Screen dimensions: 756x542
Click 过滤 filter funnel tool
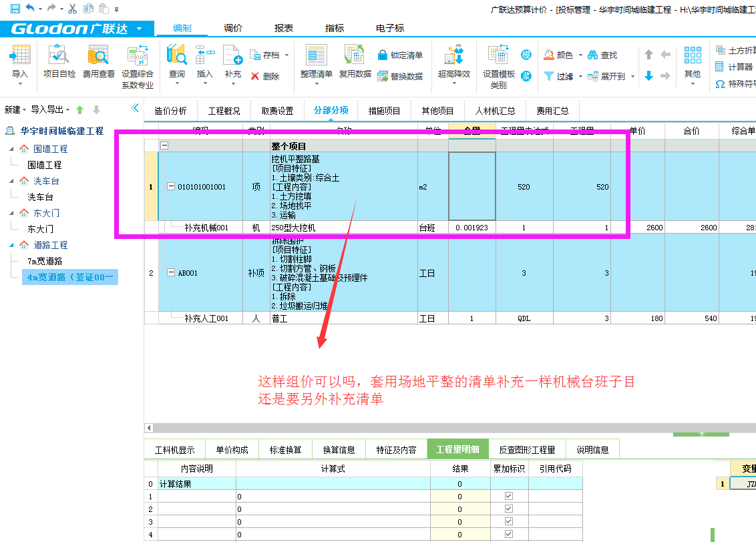click(558, 76)
